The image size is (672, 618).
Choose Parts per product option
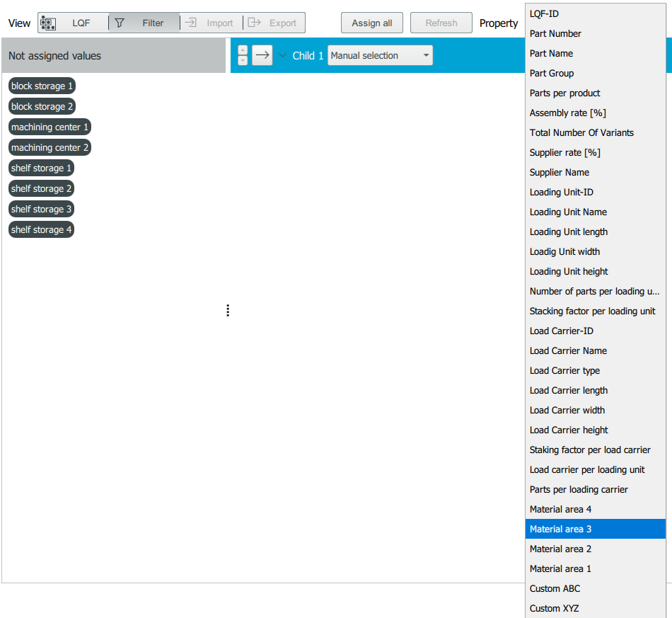[596, 93]
